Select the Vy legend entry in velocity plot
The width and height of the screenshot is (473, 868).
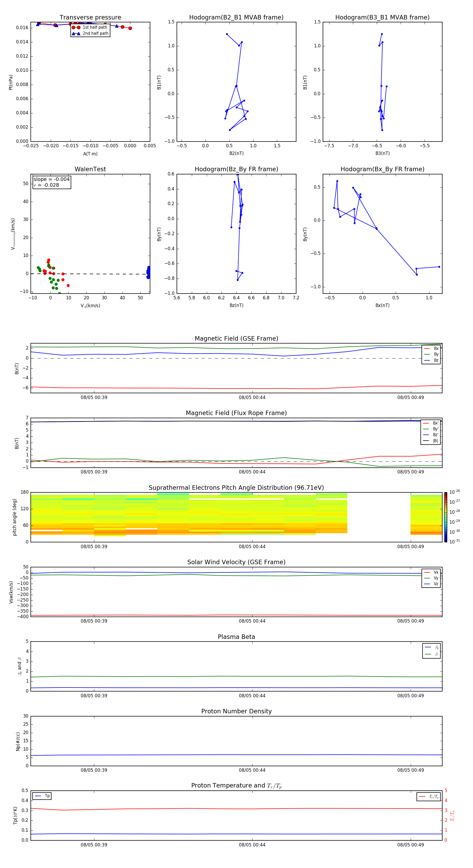431,578
